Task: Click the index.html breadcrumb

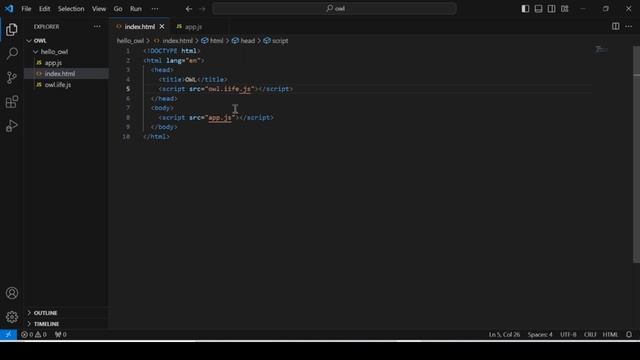Action: (x=178, y=41)
